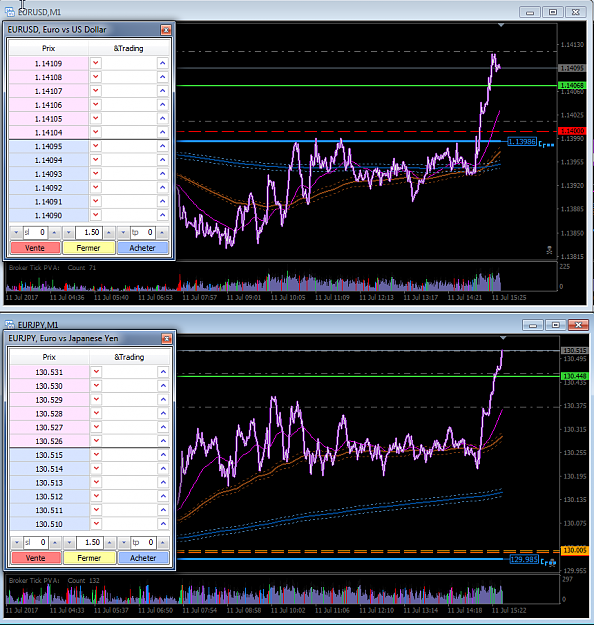Click blue buy arrow at price 1.14092
The image size is (594, 625).
coord(163,188)
